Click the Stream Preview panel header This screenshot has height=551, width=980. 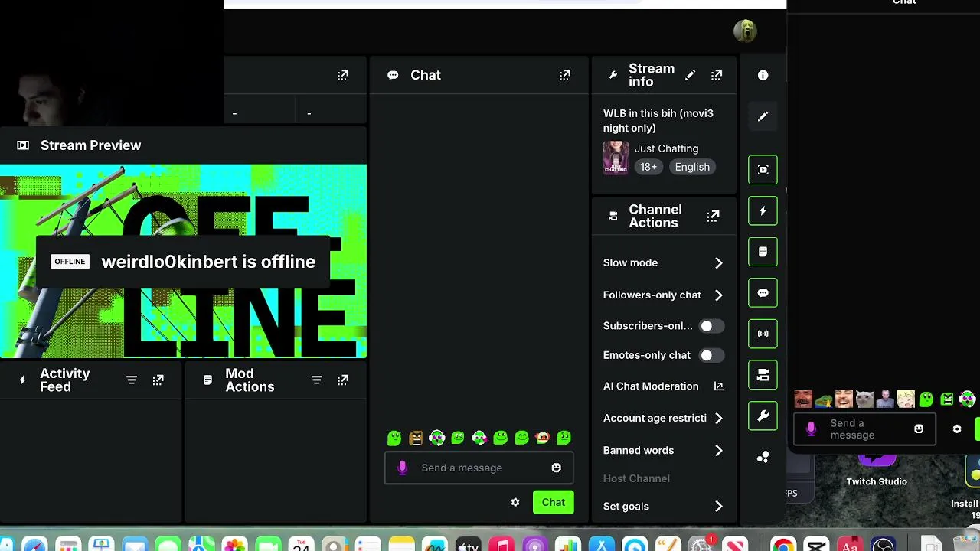click(x=183, y=145)
